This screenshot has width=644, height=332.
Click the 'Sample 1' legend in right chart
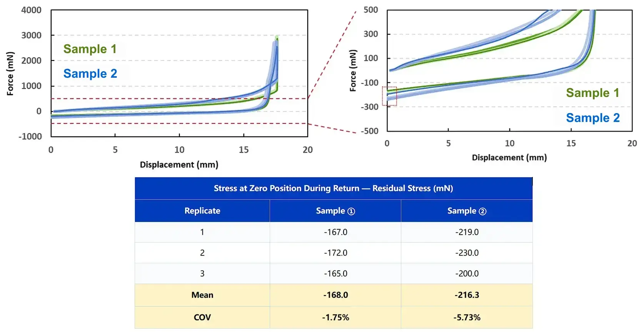coord(592,93)
